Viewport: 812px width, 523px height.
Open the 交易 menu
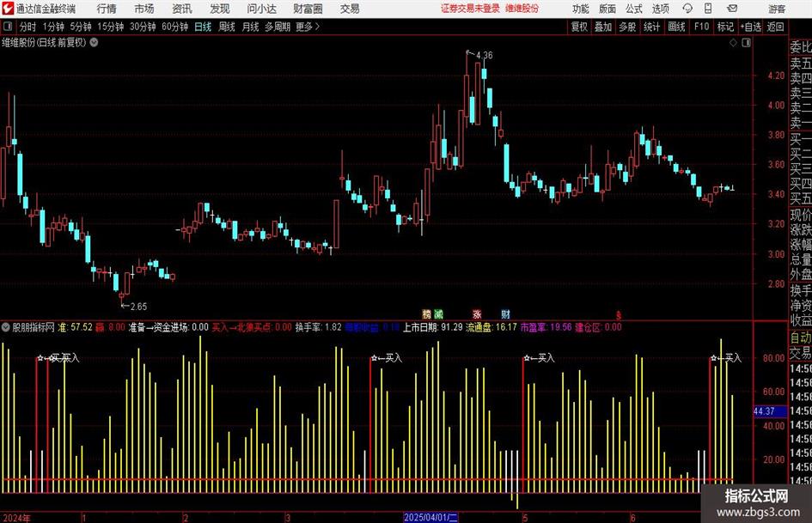click(x=350, y=9)
